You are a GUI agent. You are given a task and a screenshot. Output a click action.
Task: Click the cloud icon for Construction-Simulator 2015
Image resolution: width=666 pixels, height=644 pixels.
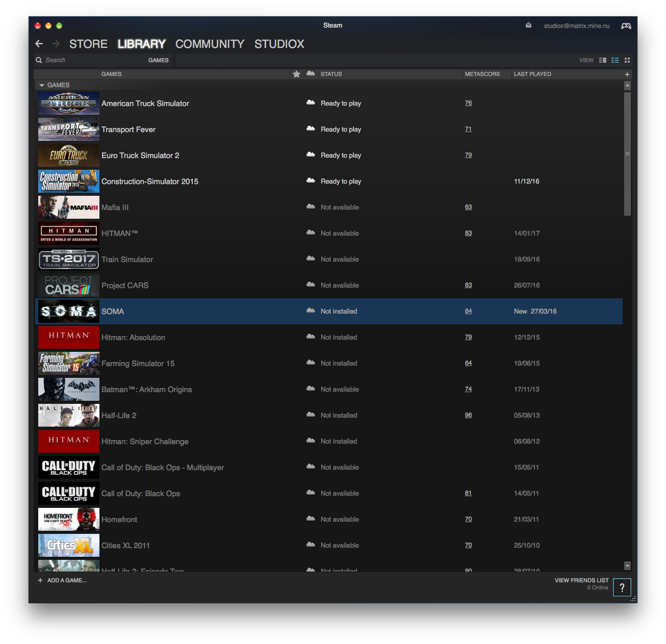click(x=311, y=181)
